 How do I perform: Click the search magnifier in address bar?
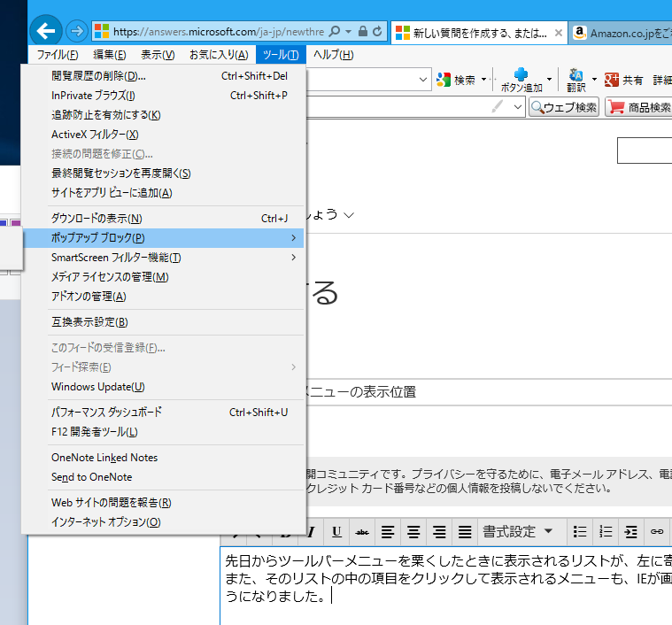(x=335, y=31)
